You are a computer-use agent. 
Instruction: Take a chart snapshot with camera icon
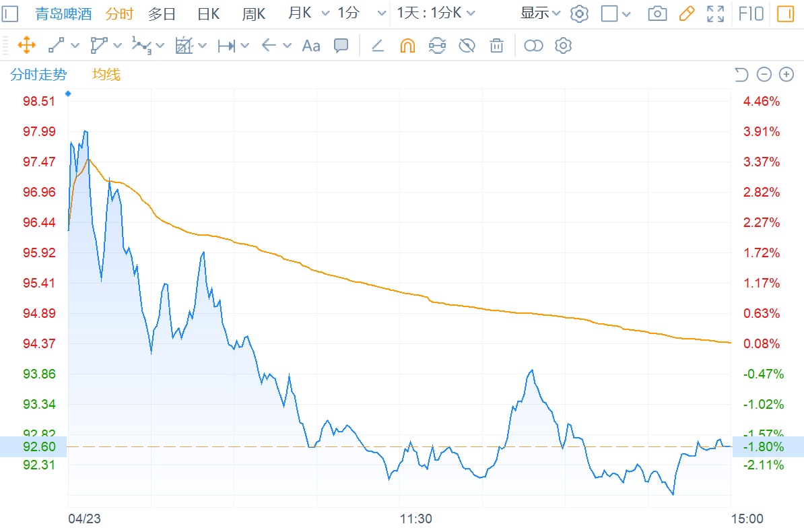pos(657,13)
